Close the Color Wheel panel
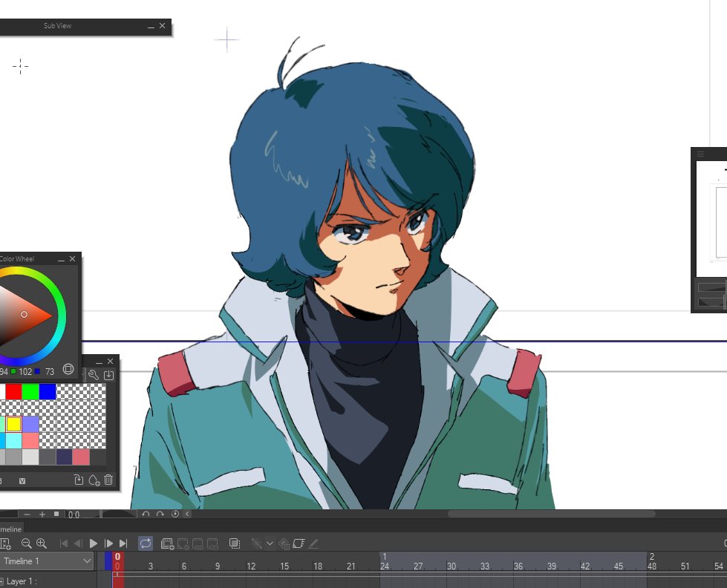Viewport: 727px width, 588px height. coord(72,259)
